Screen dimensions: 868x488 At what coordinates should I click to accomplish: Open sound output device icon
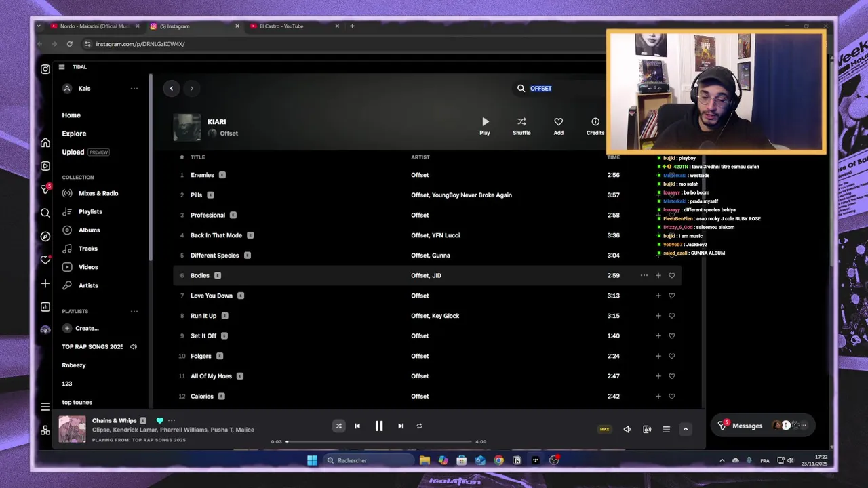click(x=647, y=429)
